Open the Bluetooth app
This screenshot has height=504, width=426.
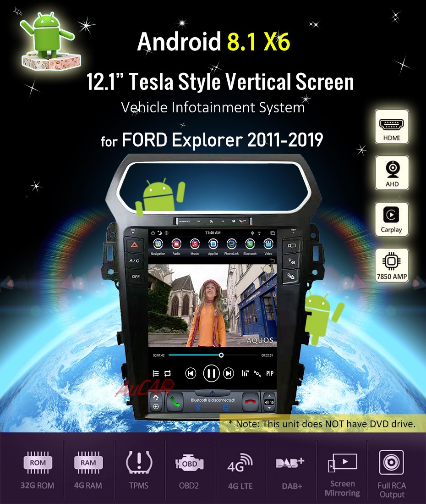[x=250, y=247]
